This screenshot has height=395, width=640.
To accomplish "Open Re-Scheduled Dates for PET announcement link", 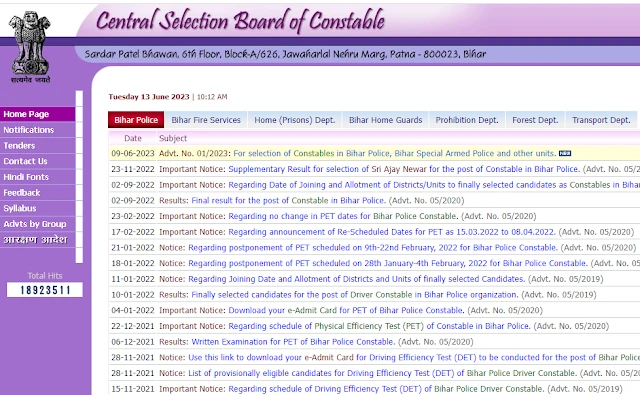I will tap(392, 232).
